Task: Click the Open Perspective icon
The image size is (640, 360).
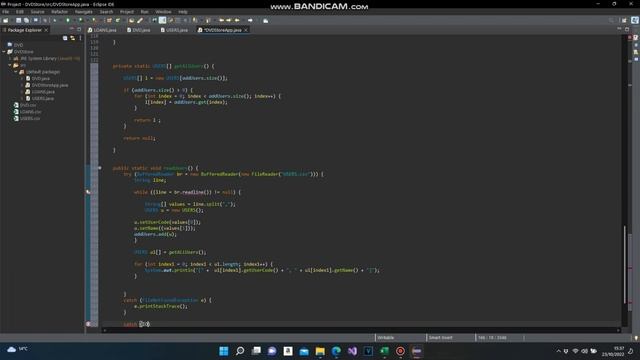Action: coord(624,20)
